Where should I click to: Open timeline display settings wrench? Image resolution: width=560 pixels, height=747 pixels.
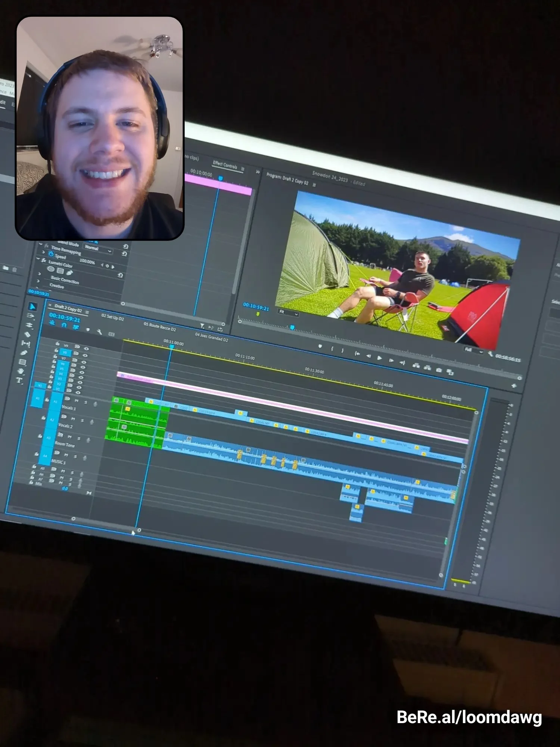99,332
